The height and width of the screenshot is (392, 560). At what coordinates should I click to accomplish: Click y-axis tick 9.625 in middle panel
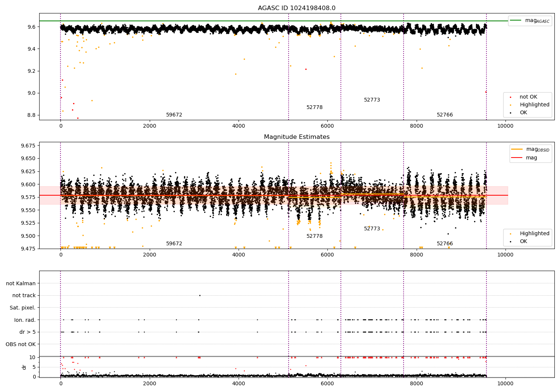28,171
